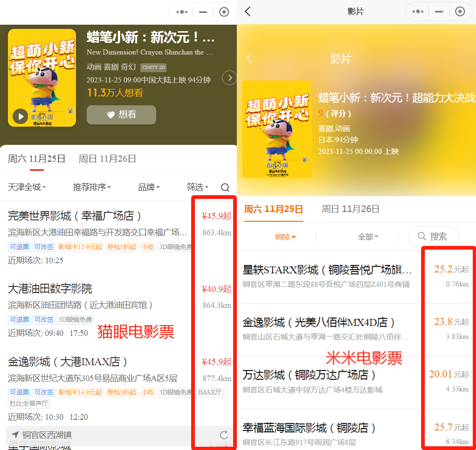Click 近期场次: 10:25 showtime text
476x450 pixels.
pyautogui.click(x=35, y=260)
